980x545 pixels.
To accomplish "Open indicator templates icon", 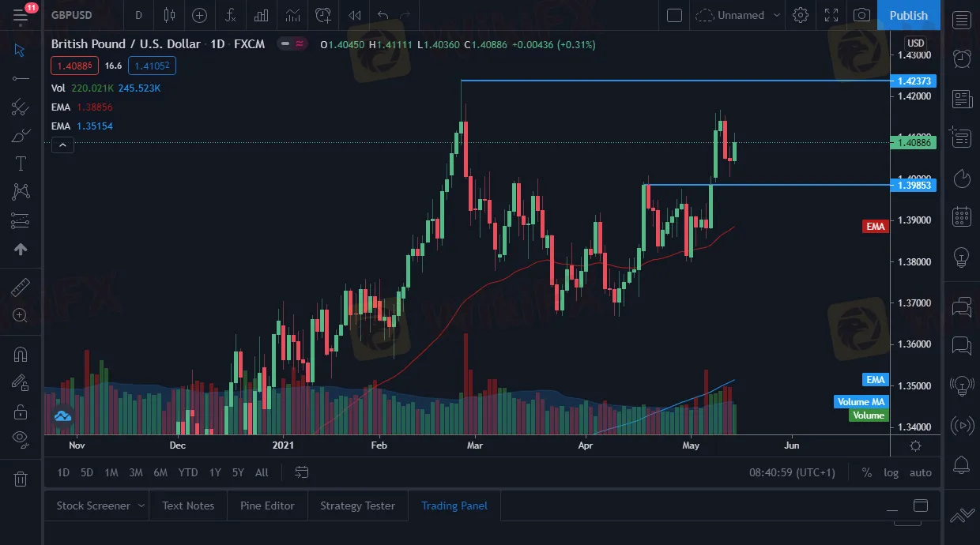I will tap(292, 15).
